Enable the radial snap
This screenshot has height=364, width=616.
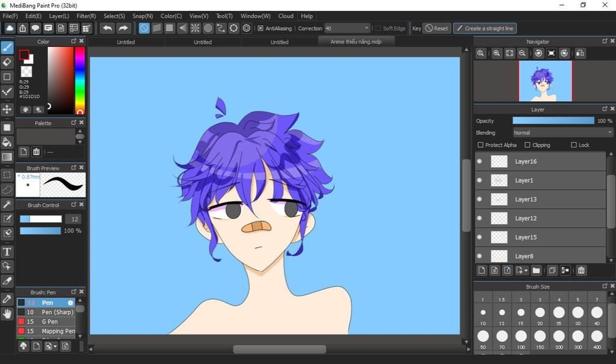pyautogui.click(x=196, y=28)
